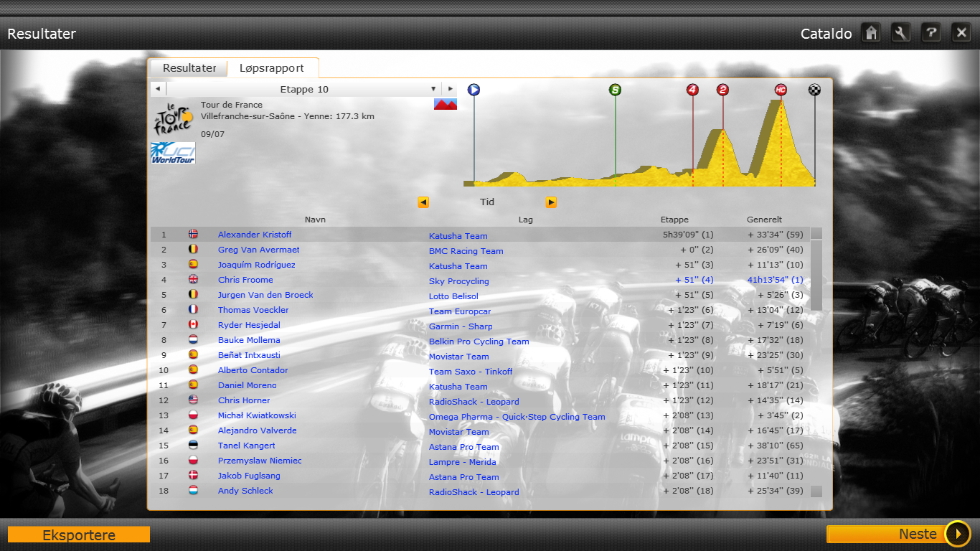
Task: Select the Løpsrapport tab
Action: [x=272, y=68]
